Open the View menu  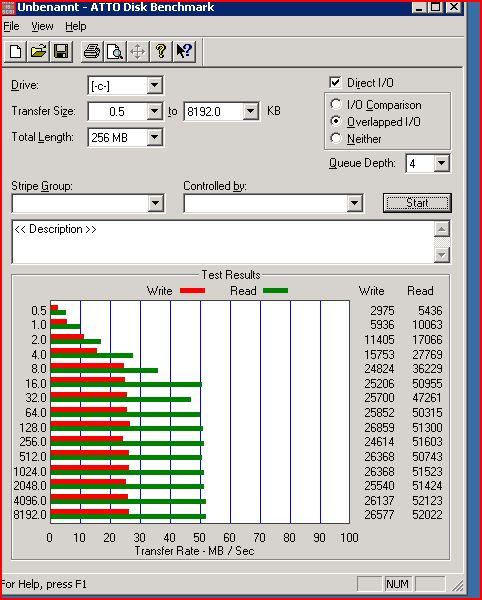coord(42,26)
